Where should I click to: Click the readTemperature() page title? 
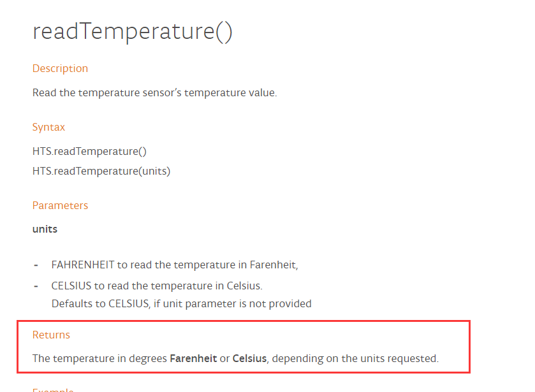(x=133, y=32)
